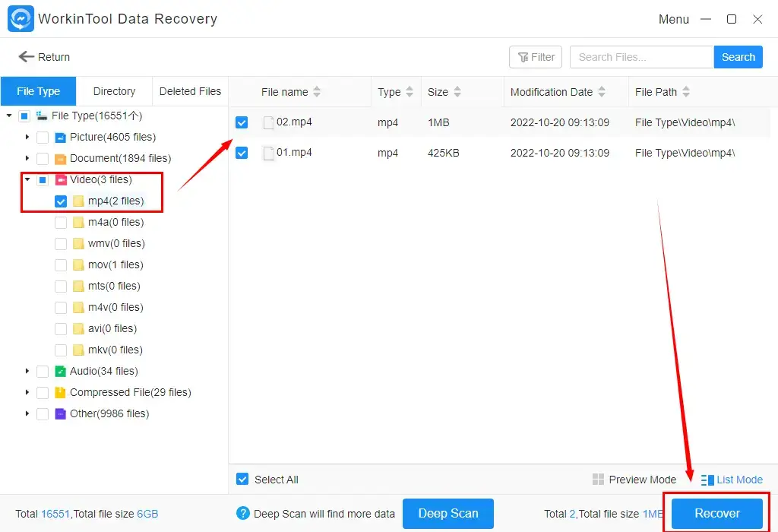
Task: Click the Deep Scan help question icon
Action: (243, 513)
